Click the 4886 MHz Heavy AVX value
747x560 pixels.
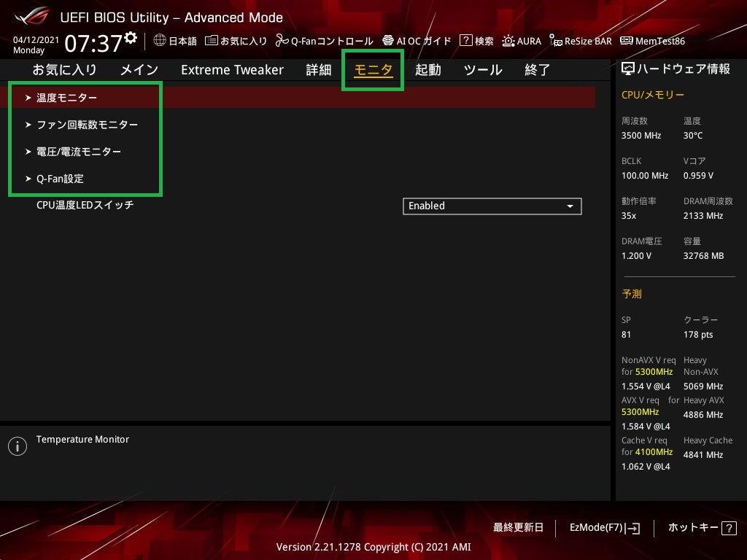point(703,415)
